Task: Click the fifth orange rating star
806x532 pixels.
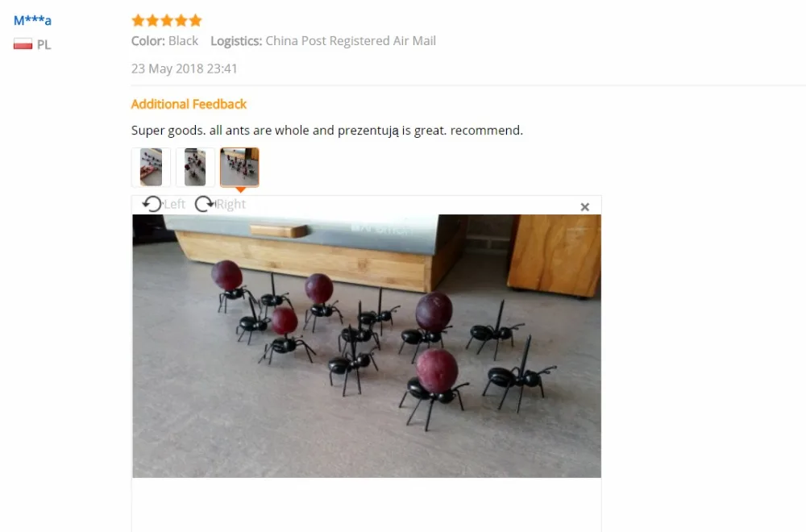Action: [195, 21]
